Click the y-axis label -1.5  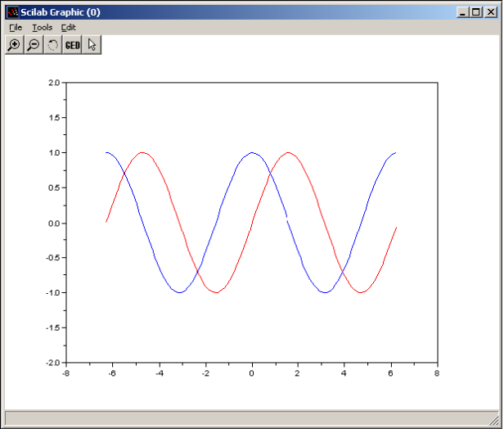53,327
